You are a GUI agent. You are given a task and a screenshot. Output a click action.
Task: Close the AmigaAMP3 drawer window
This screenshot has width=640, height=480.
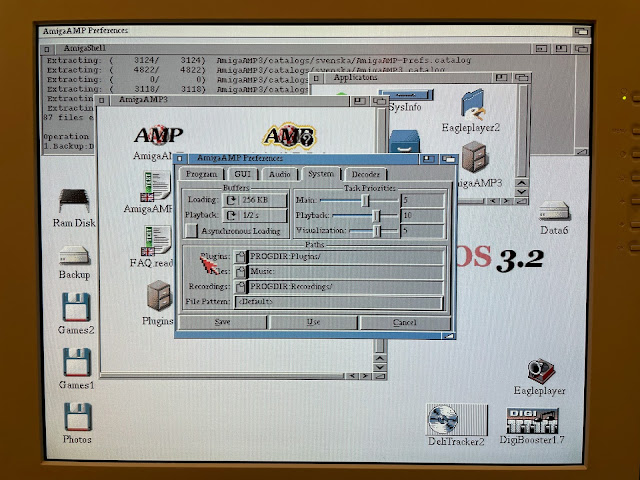(x=102, y=100)
